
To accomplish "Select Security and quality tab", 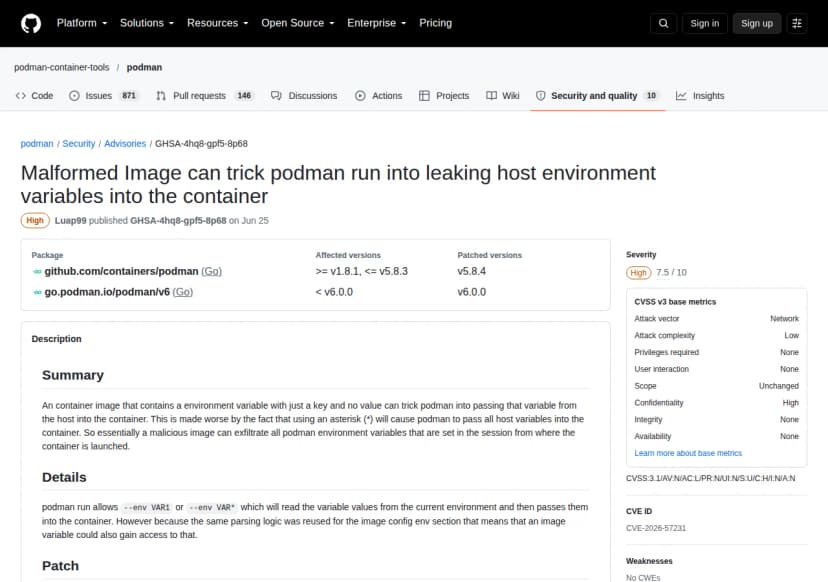I will (x=598, y=96).
